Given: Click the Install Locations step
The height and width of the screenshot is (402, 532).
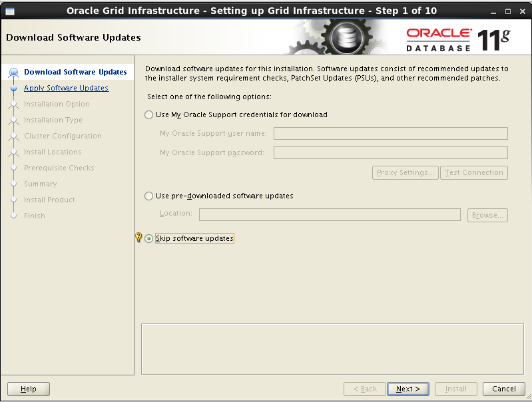Looking at the screenshot, I should point(53,152).
